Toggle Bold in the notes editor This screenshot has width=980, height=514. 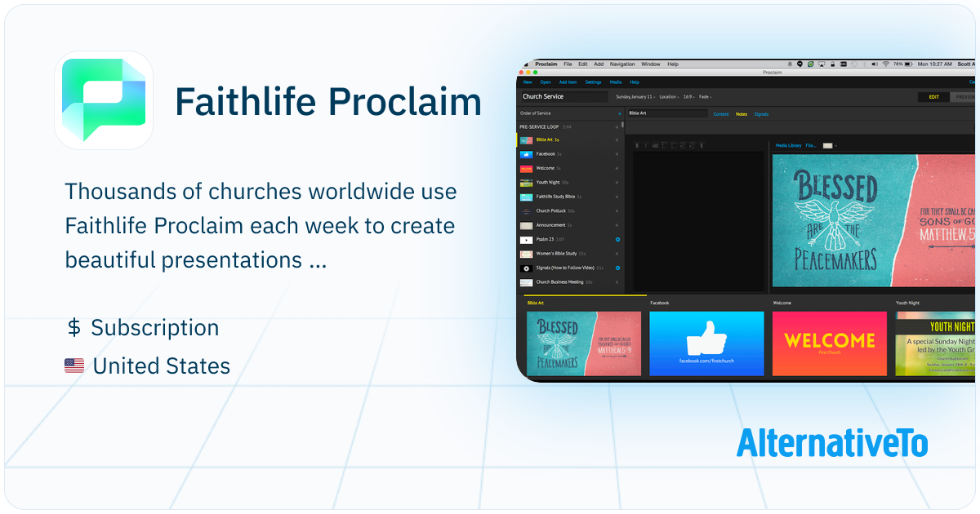tap(637, 145)
